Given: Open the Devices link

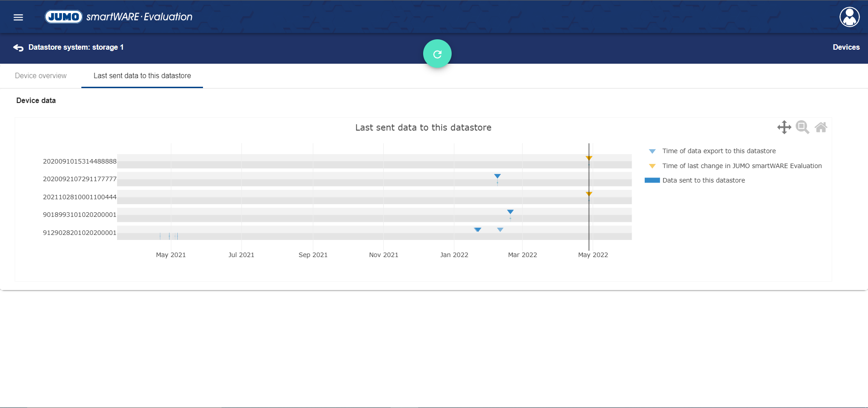Looking at the screenshot, I should click(x=846, y=47).
